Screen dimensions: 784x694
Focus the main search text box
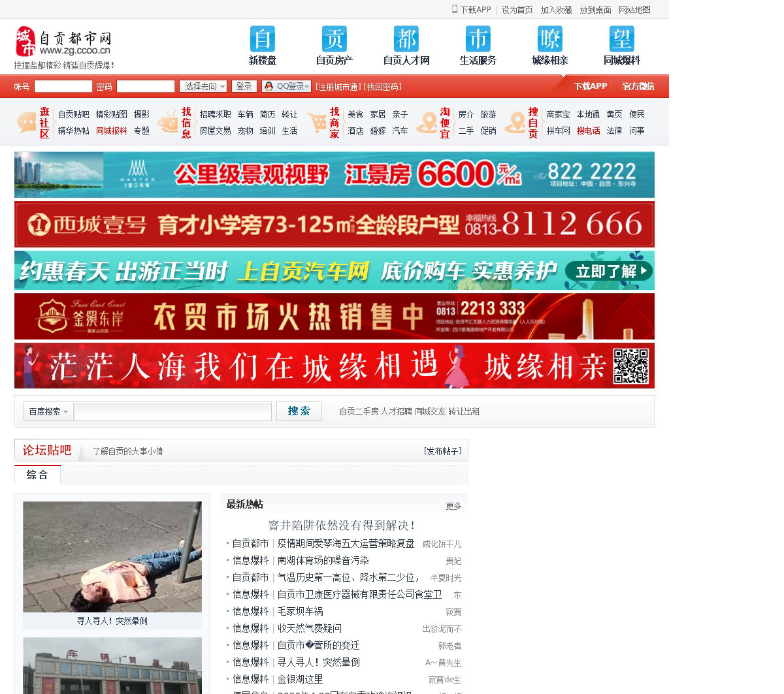tap(172, 411)
